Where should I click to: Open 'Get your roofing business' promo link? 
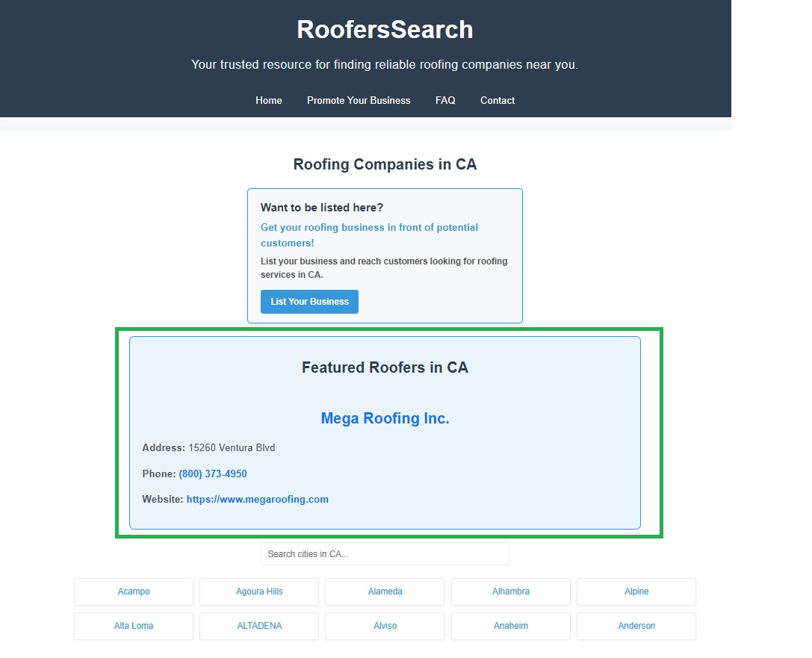click(369, 235)
